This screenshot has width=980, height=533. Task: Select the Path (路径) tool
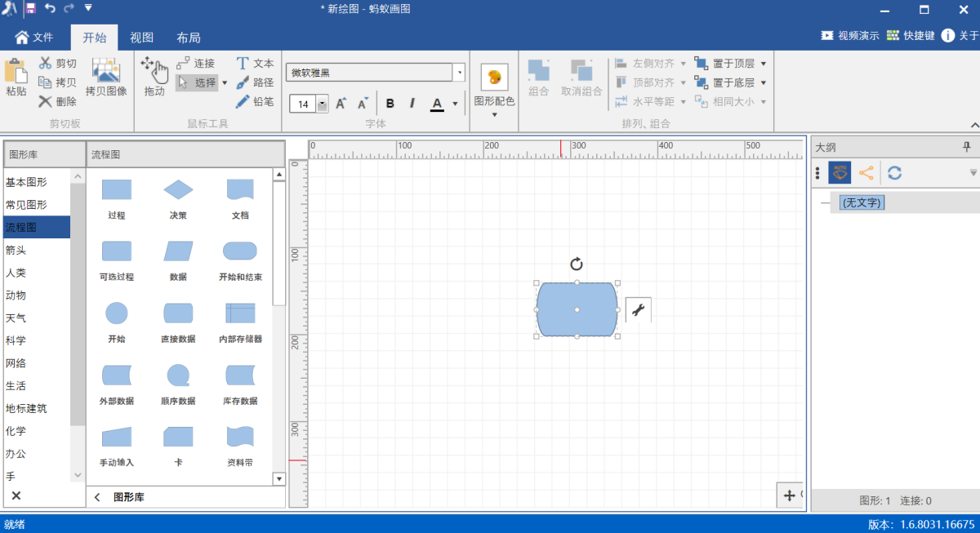point(254,82)
